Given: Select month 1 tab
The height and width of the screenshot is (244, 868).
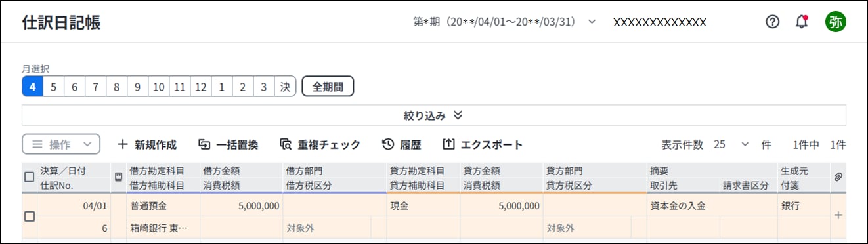Looking at the screenshot, I should point(221,87).
